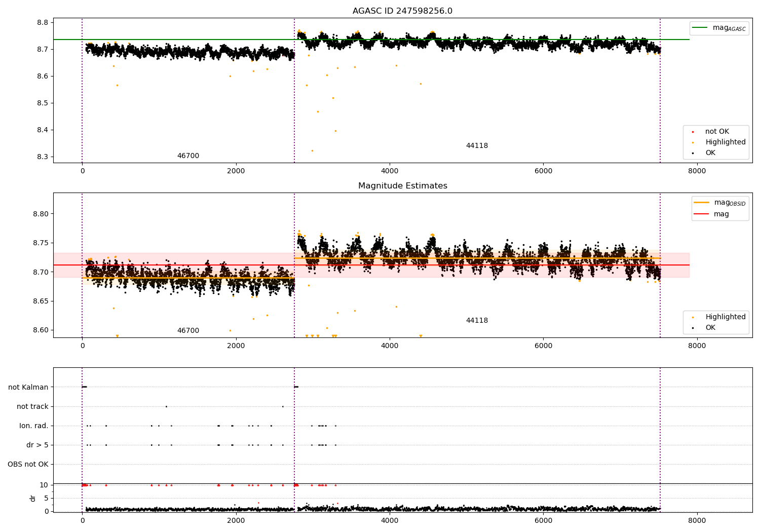Click the 46700 label in Magnitude Estimates plot
760x532 pixels.
(188, 331)
